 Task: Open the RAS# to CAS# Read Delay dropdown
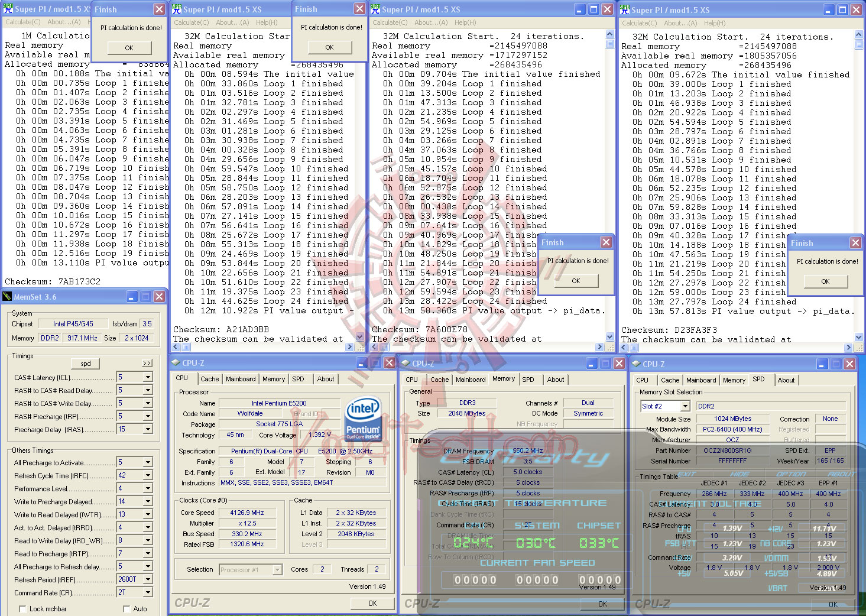148,390
